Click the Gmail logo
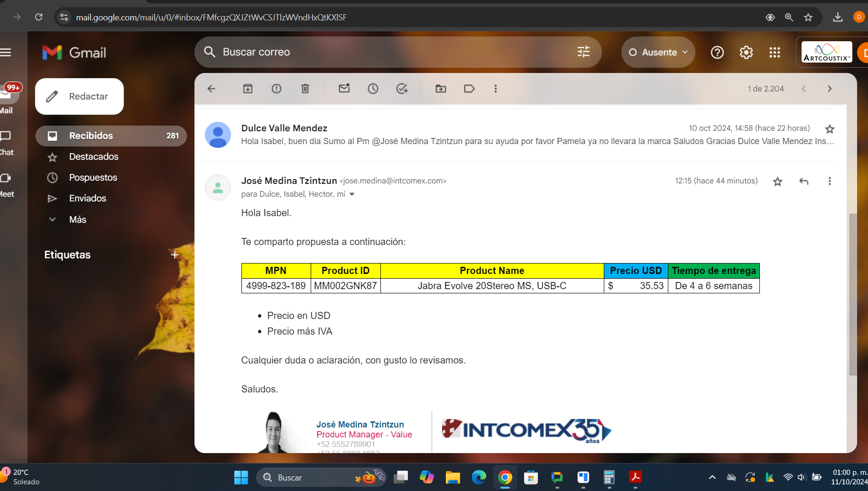This screenshot has width=868, height=491. (74, 53)
